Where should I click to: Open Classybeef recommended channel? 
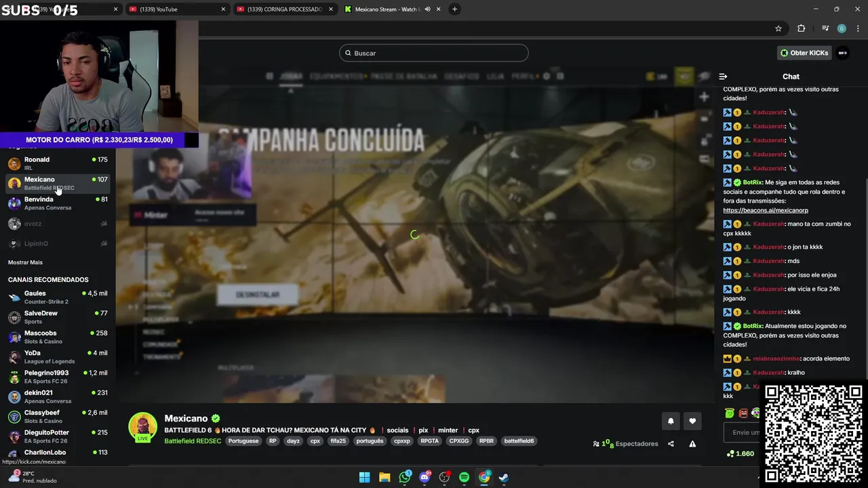click(58, 416)
